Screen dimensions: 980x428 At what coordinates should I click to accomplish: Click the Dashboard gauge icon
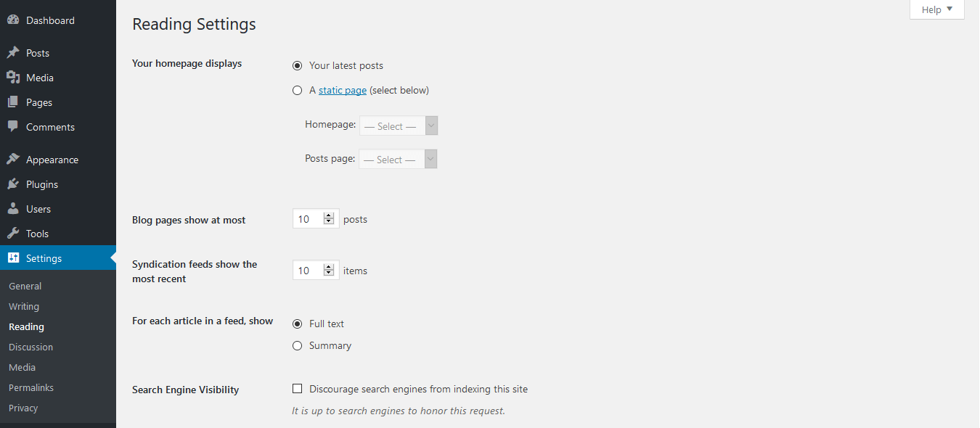(x=13, y=20)
